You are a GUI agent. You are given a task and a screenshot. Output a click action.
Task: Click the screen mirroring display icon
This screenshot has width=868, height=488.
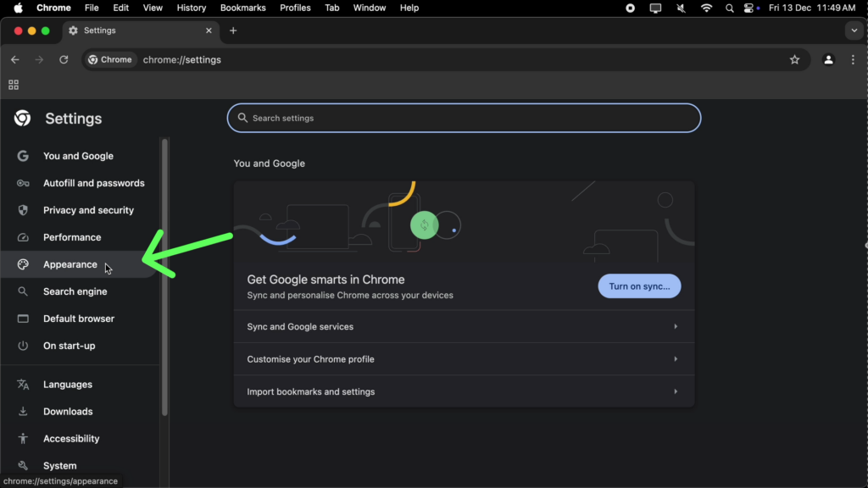(655, 8)
